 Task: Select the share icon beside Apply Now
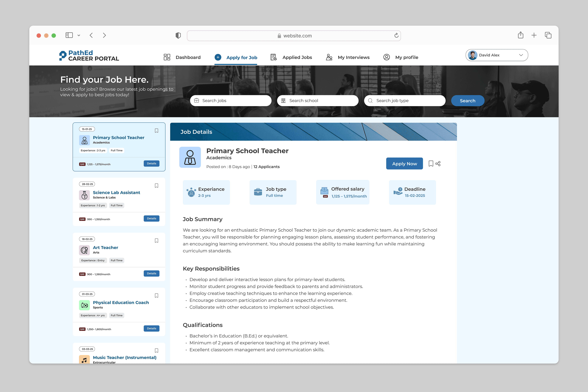click(x=438, y=163)
